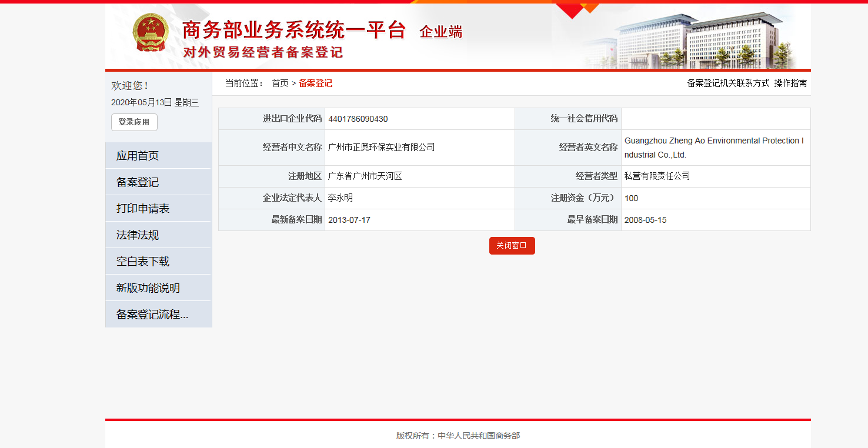Click the building image in the header banner
Image resolution: width=868 pixels, height=448 pixels.
[694, 41]
